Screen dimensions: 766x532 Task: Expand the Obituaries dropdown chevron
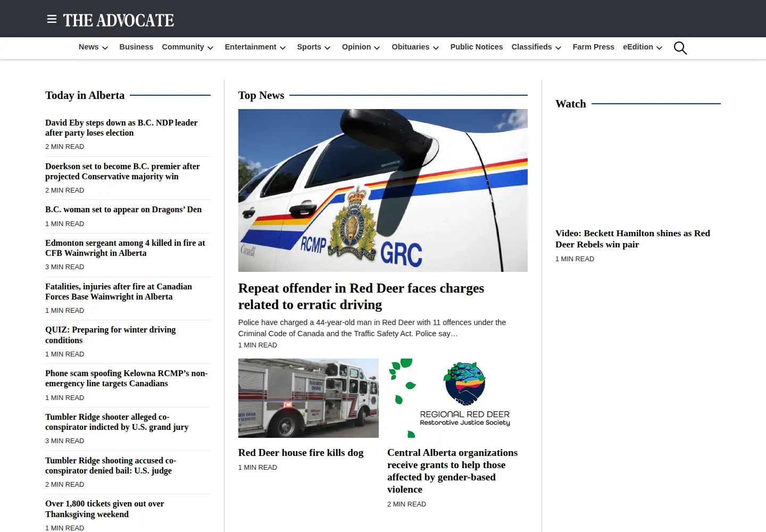tap(436, 48)
